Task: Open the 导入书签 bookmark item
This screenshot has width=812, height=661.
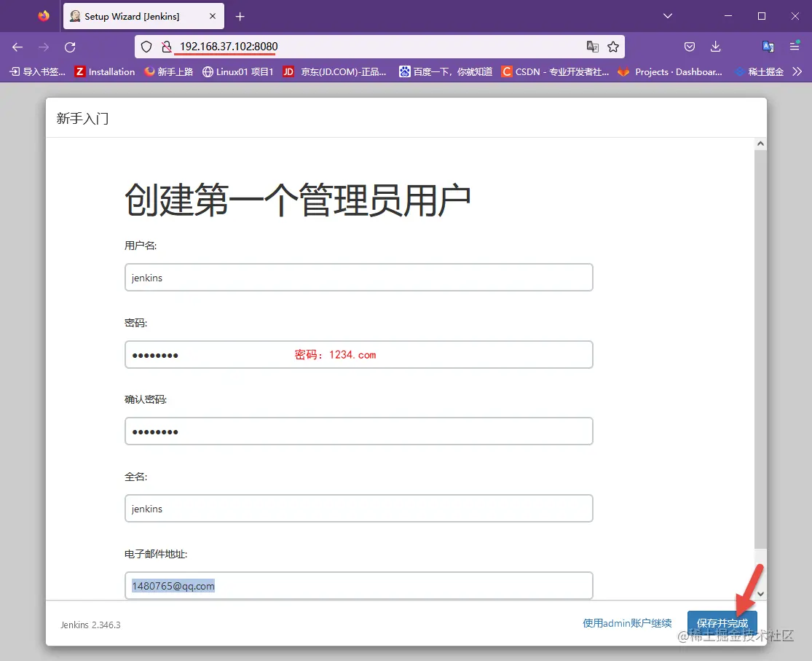Action: [x=37, y=71]
